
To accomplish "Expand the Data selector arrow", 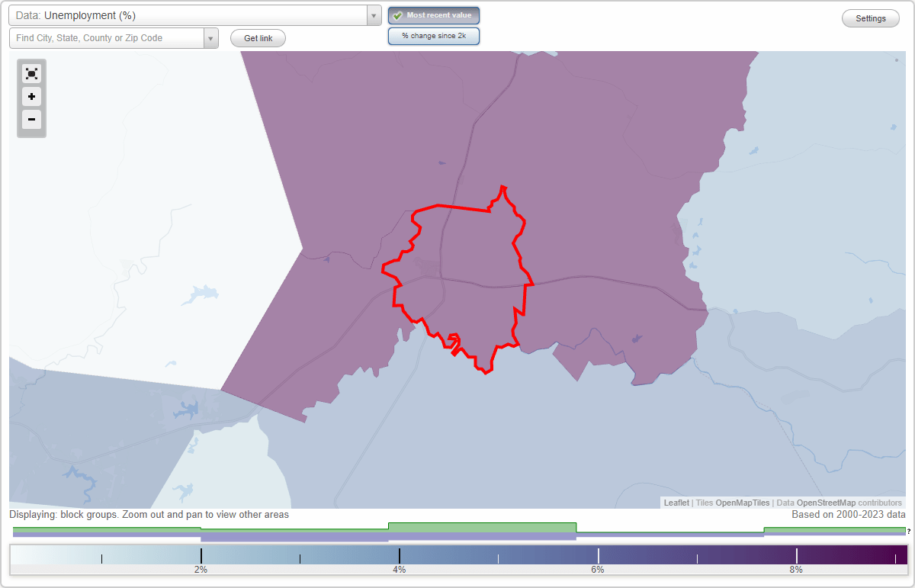I will pyautogui.click(x=374, y=15).
